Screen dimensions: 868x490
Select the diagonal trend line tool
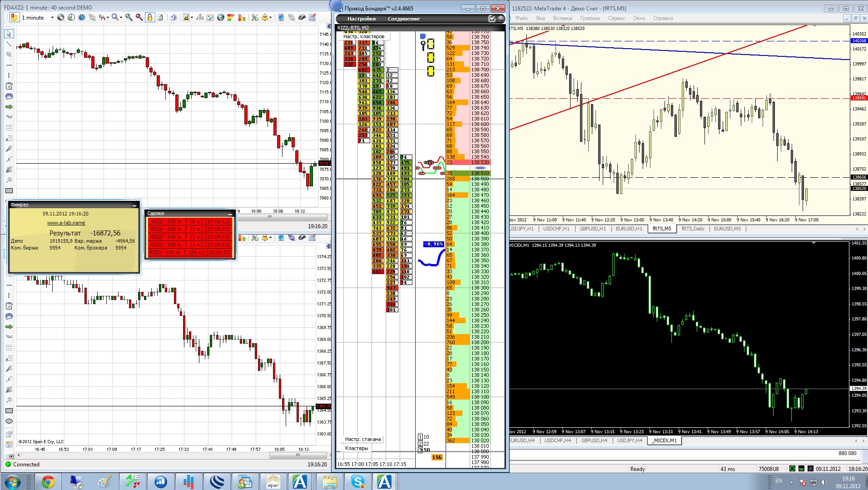coord(9,44)
